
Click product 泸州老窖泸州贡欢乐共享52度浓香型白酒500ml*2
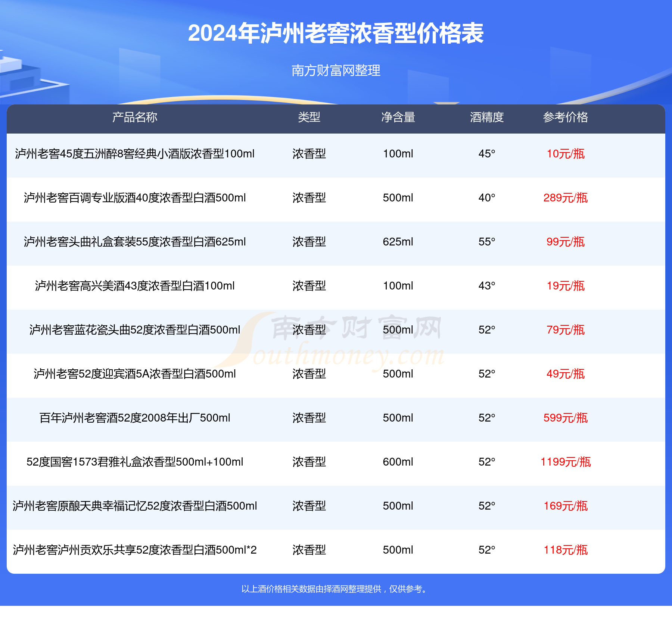click(x=135, y=550)
